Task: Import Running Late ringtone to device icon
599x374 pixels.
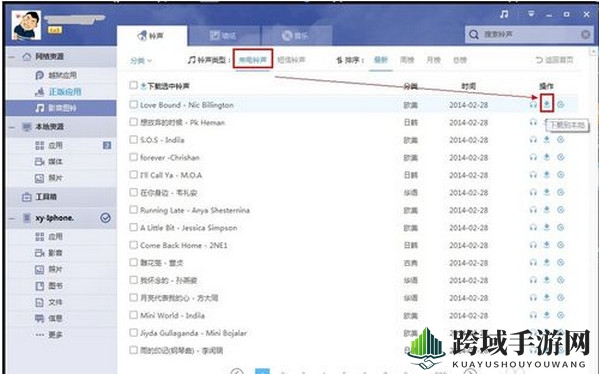Action: 560,210
